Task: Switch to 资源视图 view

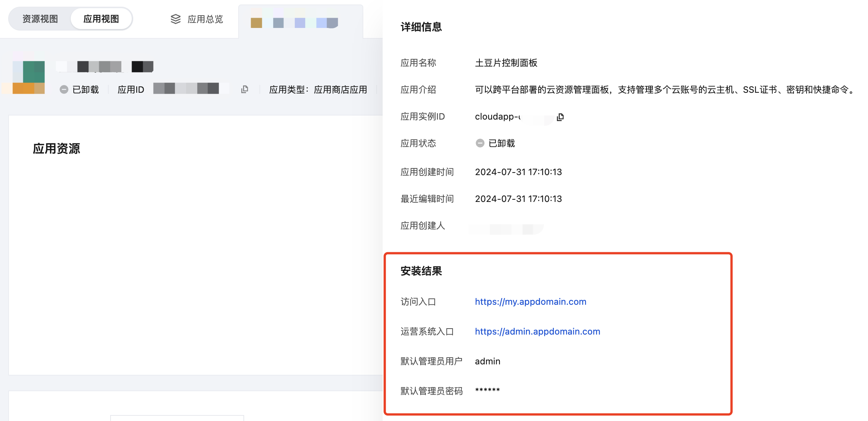Action: tap(40, 19)
